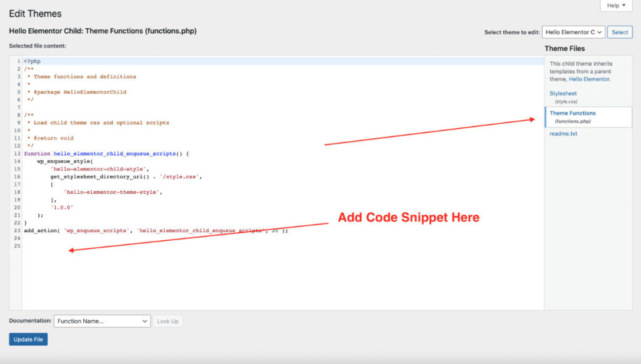Click the 'Selected file content:' label
This screenshot has height=364, width=641.
pyautogui.click(x=38, y=46)
